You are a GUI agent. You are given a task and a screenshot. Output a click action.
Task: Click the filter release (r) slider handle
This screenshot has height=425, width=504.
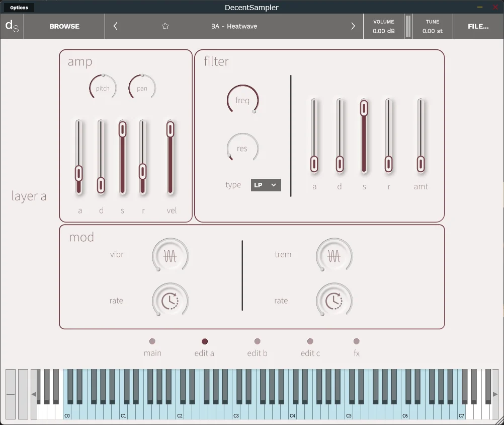389,164
